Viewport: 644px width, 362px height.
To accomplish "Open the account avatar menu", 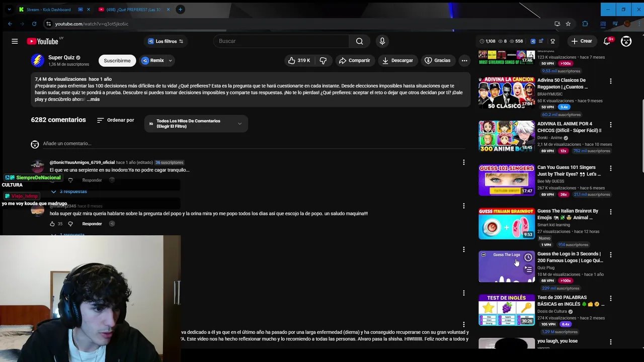I will [626, 41].
